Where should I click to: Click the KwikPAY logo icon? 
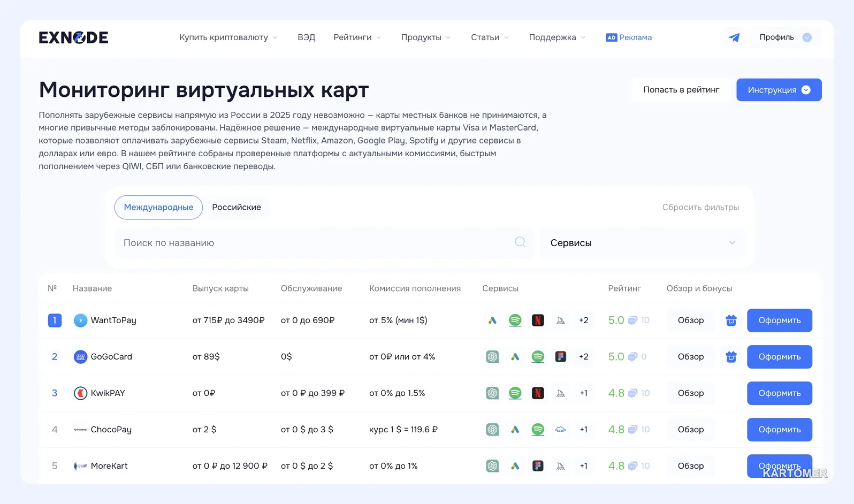click(x=80, y=393)
